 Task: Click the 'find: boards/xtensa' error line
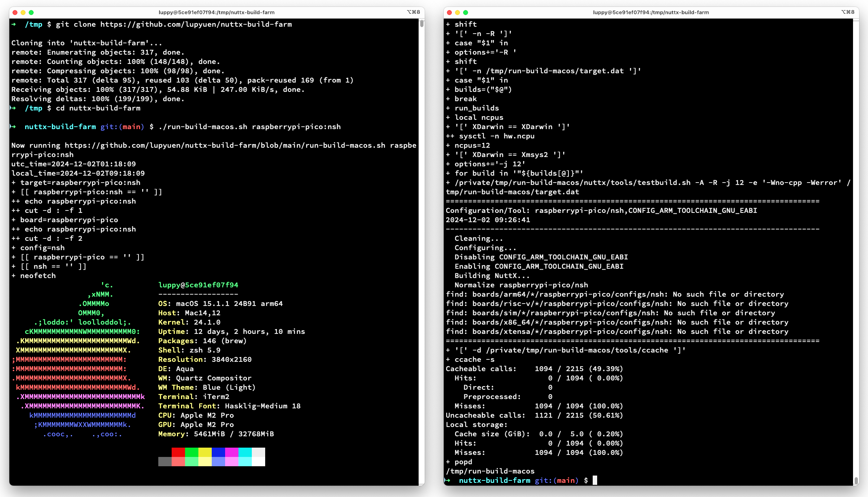[617, 331]
